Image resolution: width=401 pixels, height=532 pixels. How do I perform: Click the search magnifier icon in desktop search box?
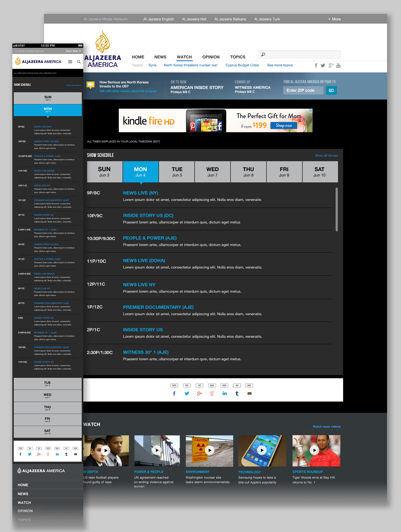(263, 55)
